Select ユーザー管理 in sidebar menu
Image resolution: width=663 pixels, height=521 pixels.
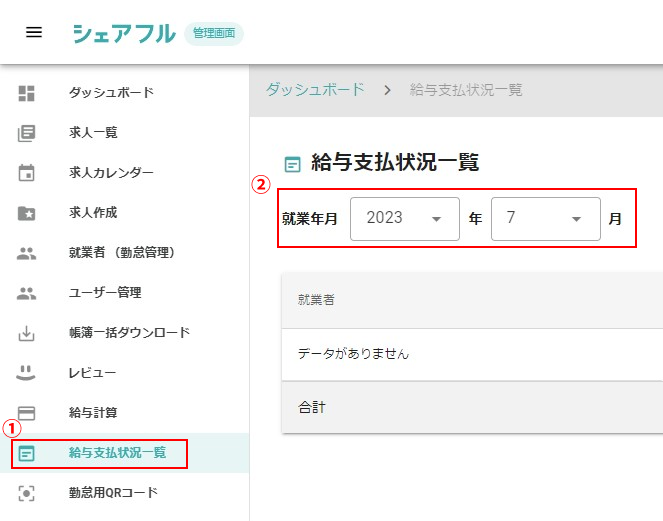[105, 293]
